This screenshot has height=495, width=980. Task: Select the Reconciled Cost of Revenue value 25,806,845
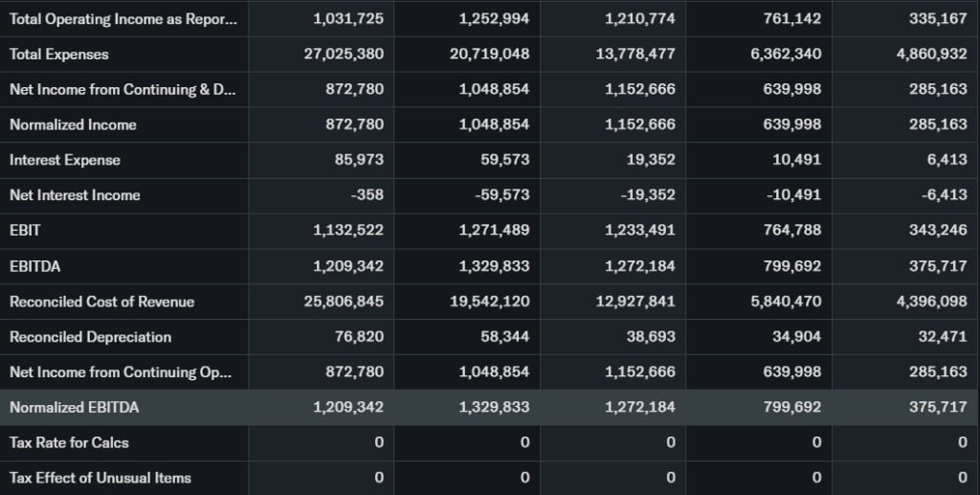tap(344, 302)
